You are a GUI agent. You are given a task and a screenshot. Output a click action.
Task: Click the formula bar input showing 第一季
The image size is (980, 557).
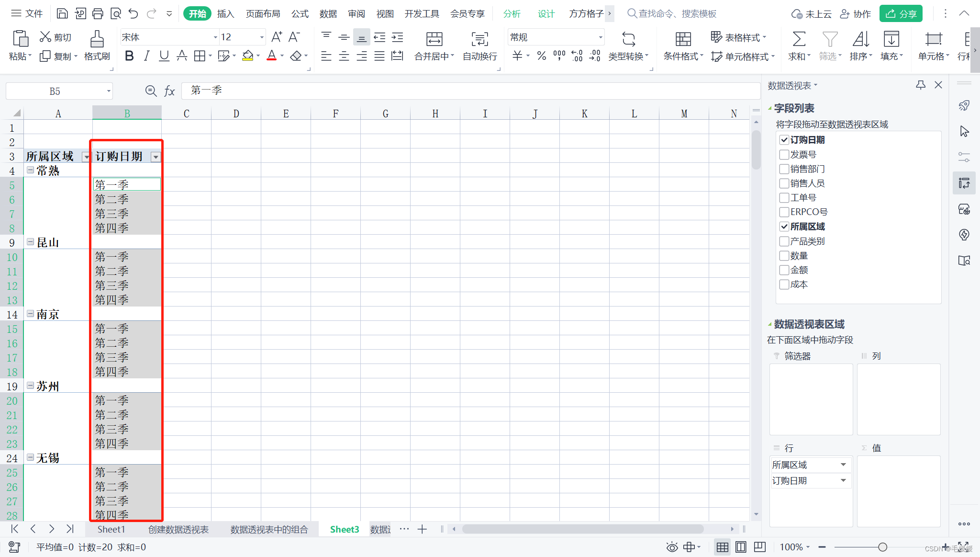pos(470,91)
